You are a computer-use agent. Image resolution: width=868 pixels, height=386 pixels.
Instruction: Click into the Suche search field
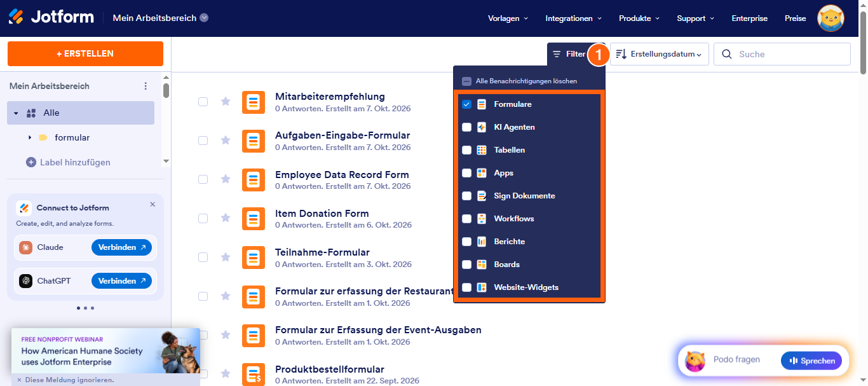click(782, 54)
